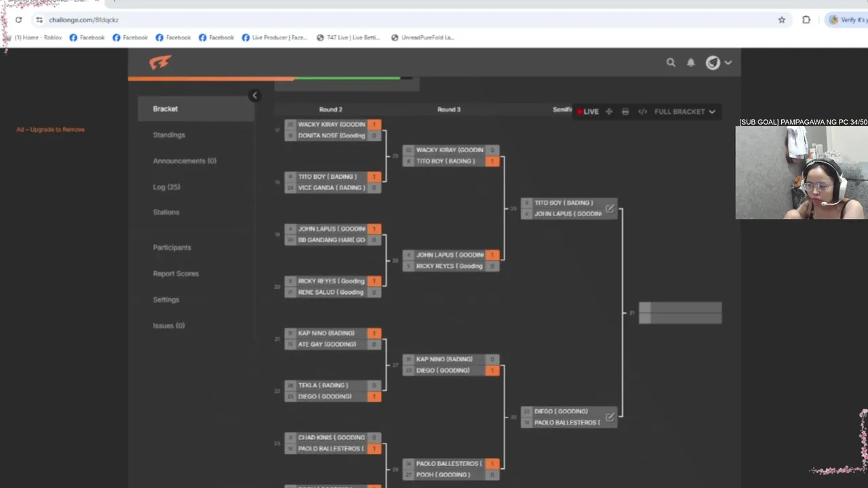Select POOH ( GOODING ) in Round 3
This screenshot has height=488, width=868.
click(x=450, y=474)
